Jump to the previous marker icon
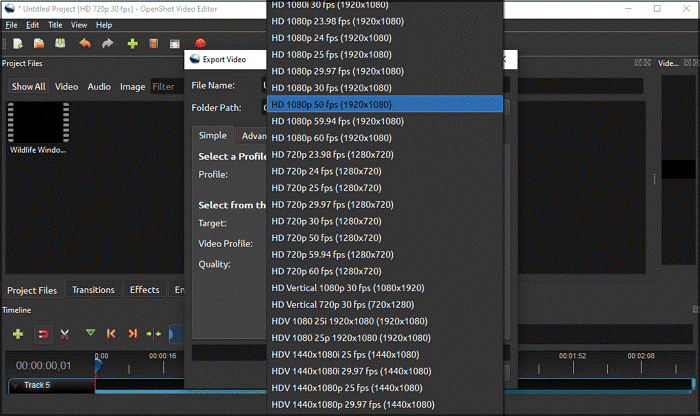This screenshot has width=700, height=416. point(111,333)
